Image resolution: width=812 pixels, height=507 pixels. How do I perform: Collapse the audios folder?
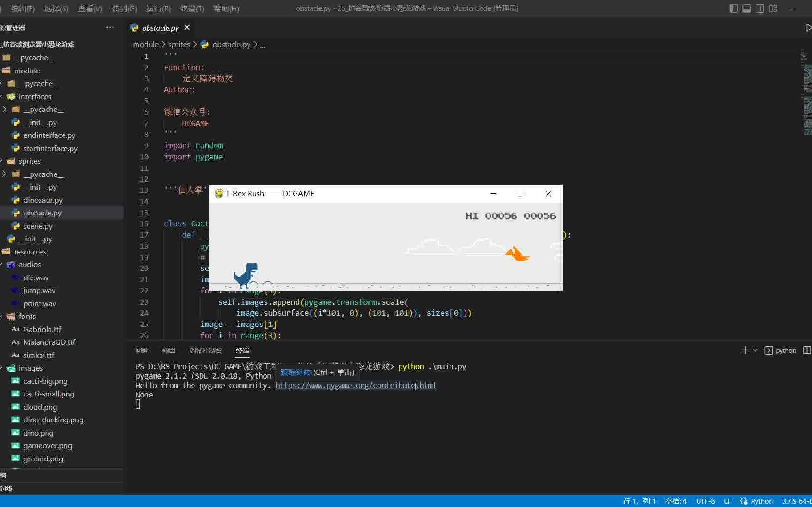(30, 264)
